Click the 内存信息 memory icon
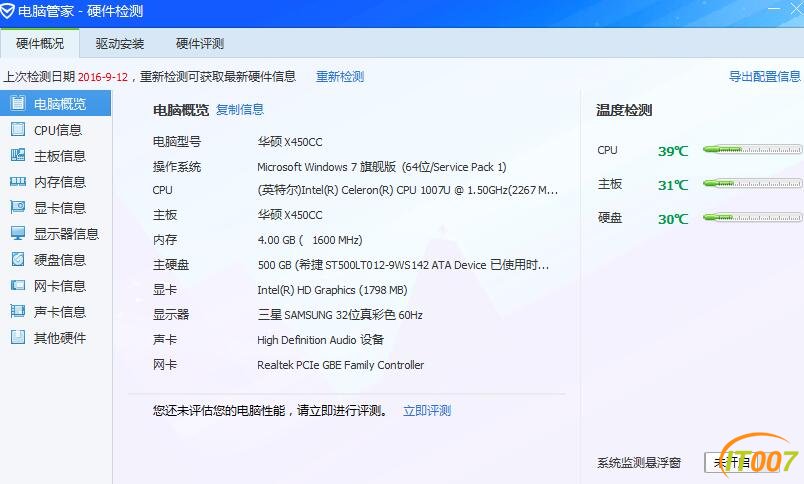This screenshot has width=804, height=484. [x=17, y=181]
